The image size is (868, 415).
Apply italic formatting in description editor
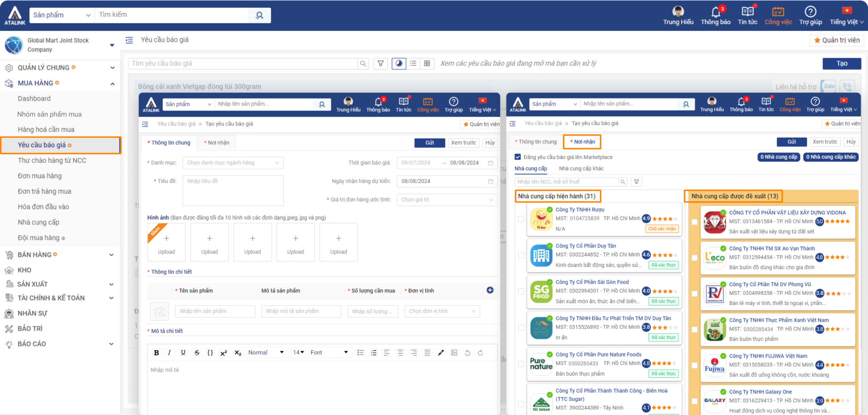[x=170, y=353]
